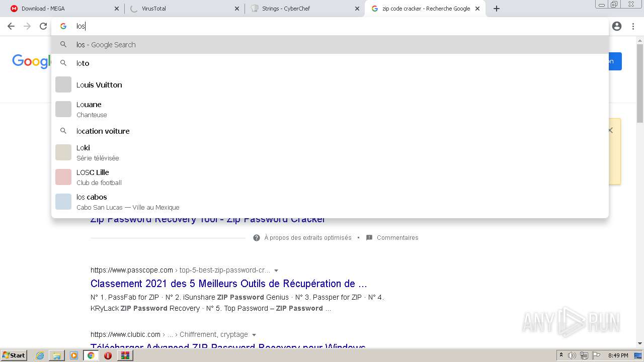644x362 pixels.
Task: Click the Chrome taskbar icon
Action: point(91,355)
